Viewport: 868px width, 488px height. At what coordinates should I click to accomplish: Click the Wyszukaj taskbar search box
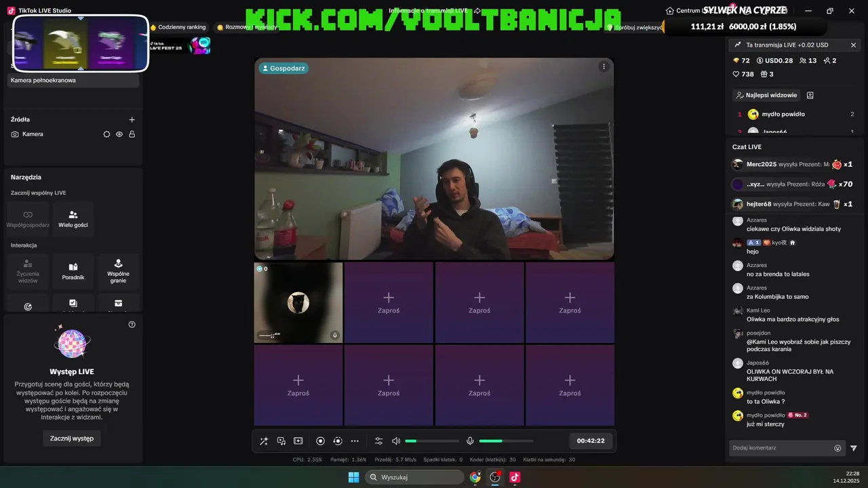[415, 477]
